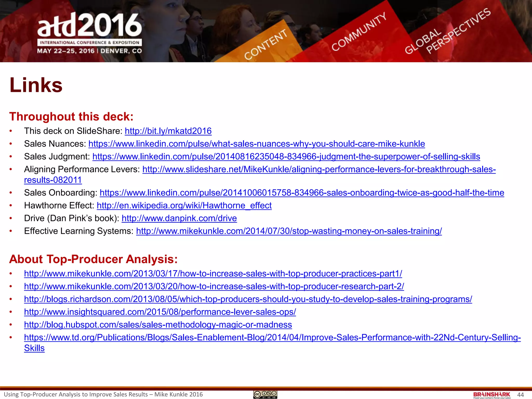Open the Sales Nuances LinkedIn link
The height and width of the screenshot is (399, 532).
click(x=257, y=144)
